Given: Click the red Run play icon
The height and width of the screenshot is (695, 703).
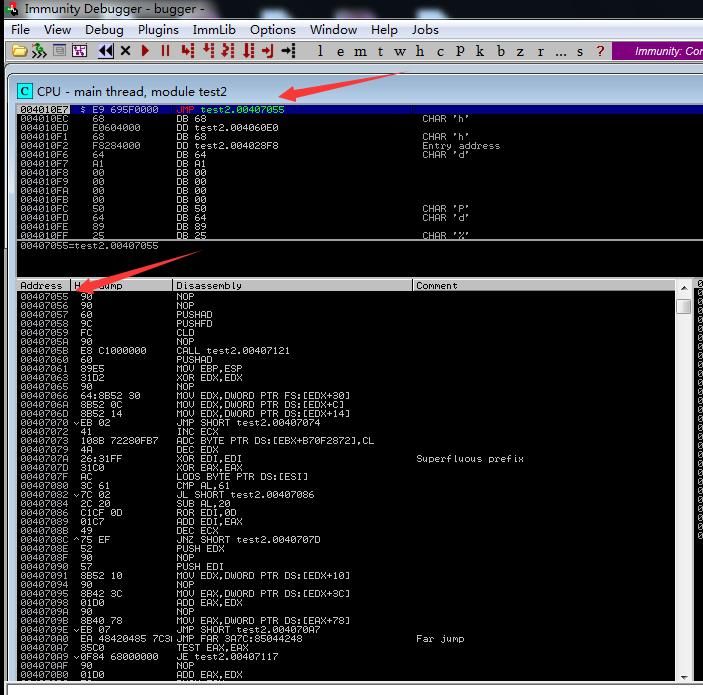Looking at the screenshot, I should [145, 51].
